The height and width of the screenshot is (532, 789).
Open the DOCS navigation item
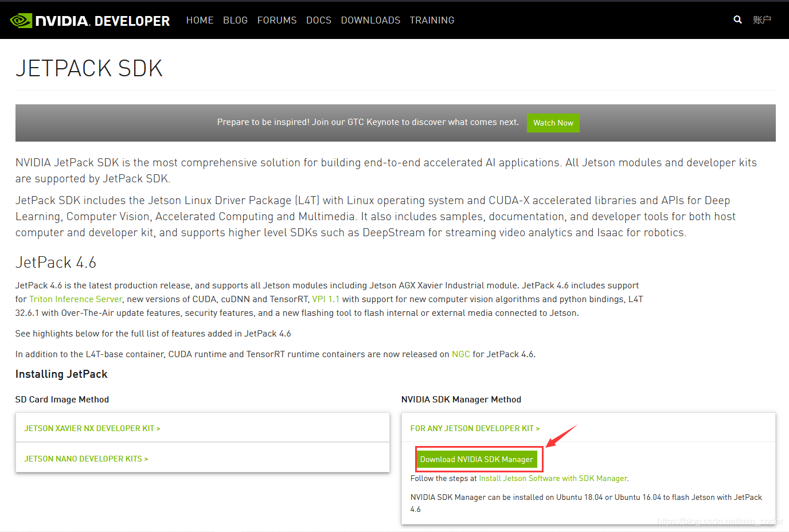(x=319, y=20)
